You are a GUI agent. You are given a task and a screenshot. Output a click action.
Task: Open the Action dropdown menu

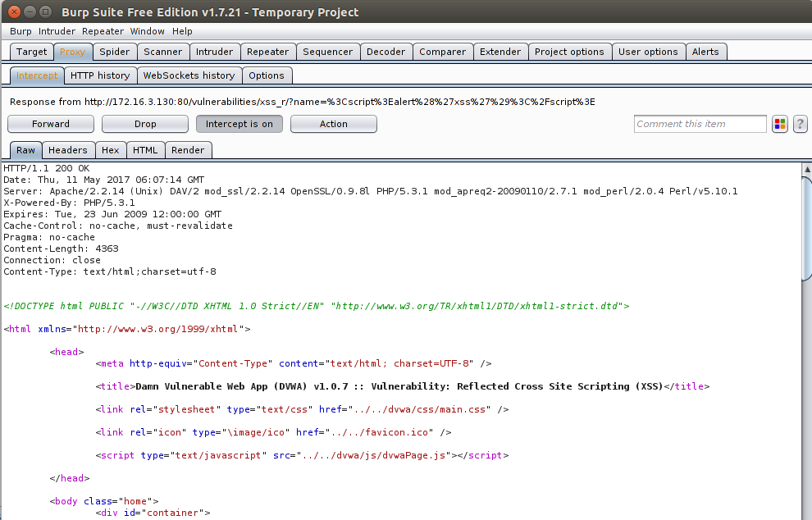pyautogui.click(x=333, y=124)
